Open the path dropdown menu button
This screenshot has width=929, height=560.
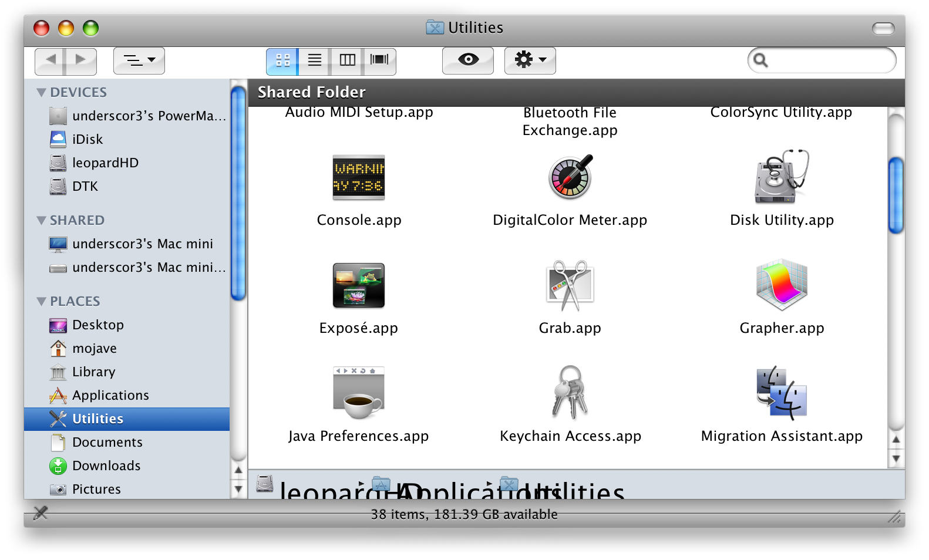(139, 60)
